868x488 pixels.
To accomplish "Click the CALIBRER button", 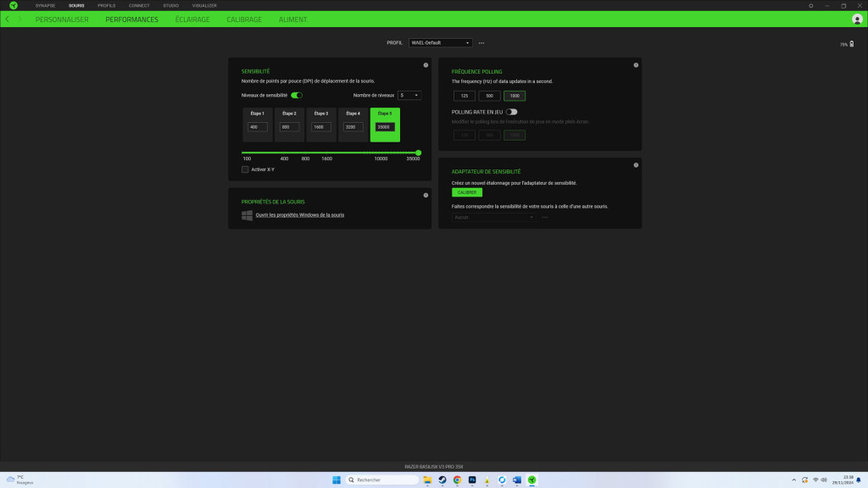I will pos(467,192).
